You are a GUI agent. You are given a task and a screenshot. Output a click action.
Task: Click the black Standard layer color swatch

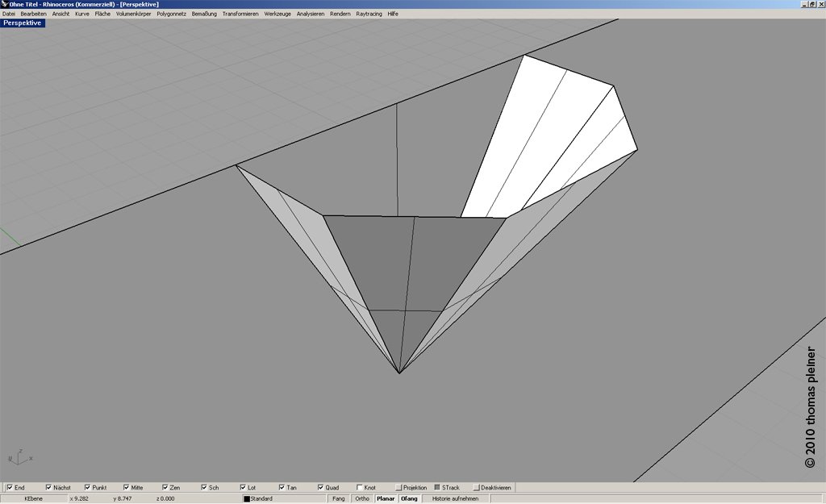pos(247,499)
